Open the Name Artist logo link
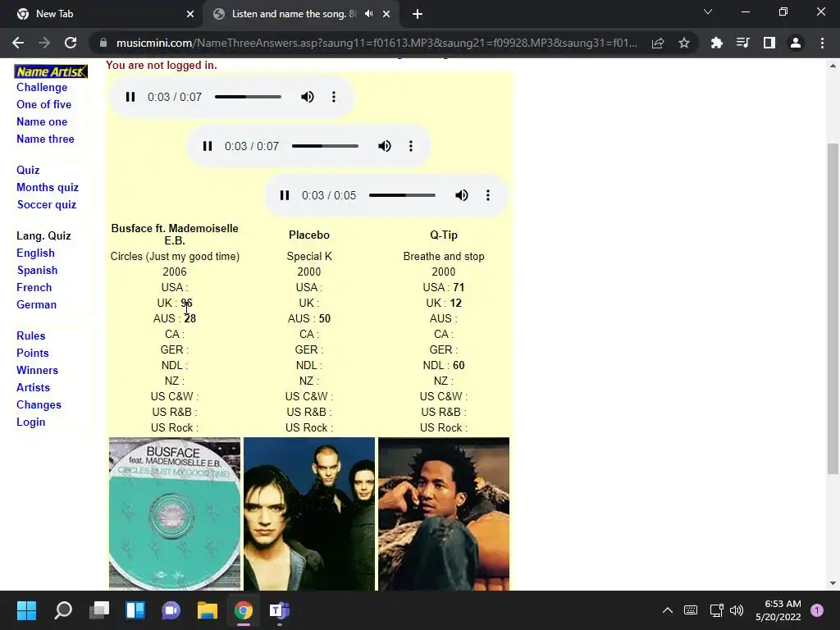Image resolution: width=840 pixels, height=630 pixels. [51, 71]
